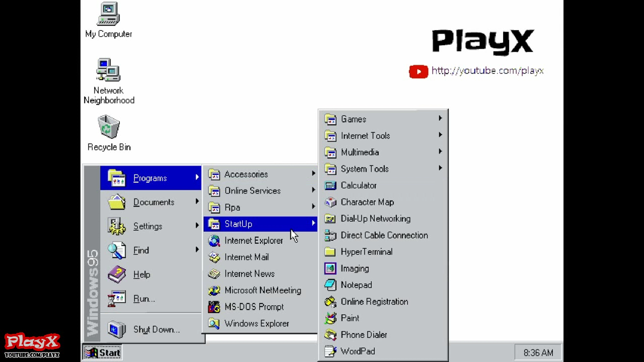
Task: Click the System Tools label
Action: click(x=365, y=169)
